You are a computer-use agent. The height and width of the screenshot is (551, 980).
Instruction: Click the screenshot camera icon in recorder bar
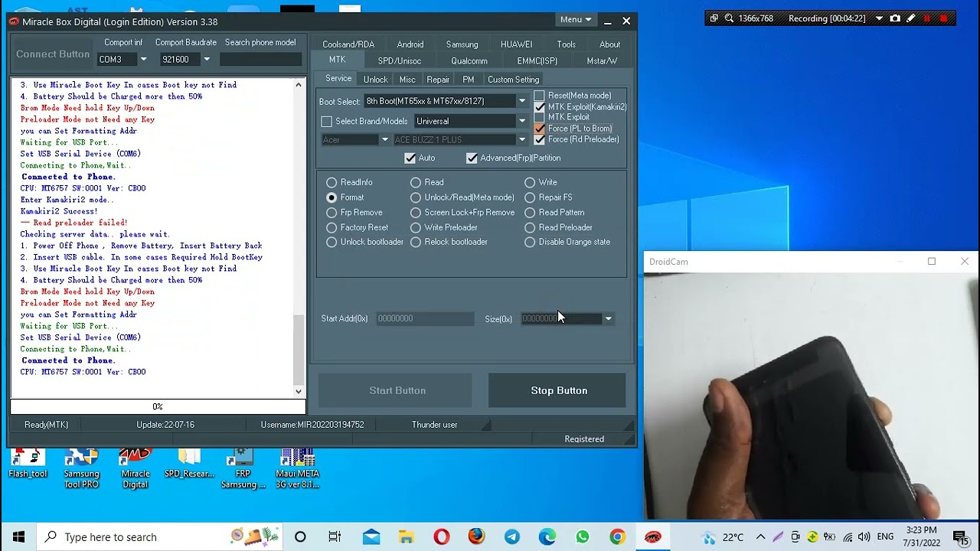(x=895, y=18)
